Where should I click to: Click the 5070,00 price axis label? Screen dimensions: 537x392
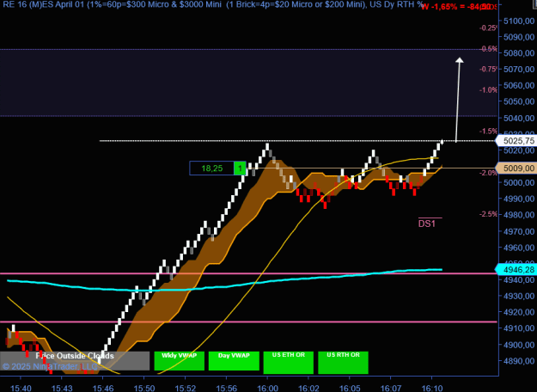click(x=519, y=70)
